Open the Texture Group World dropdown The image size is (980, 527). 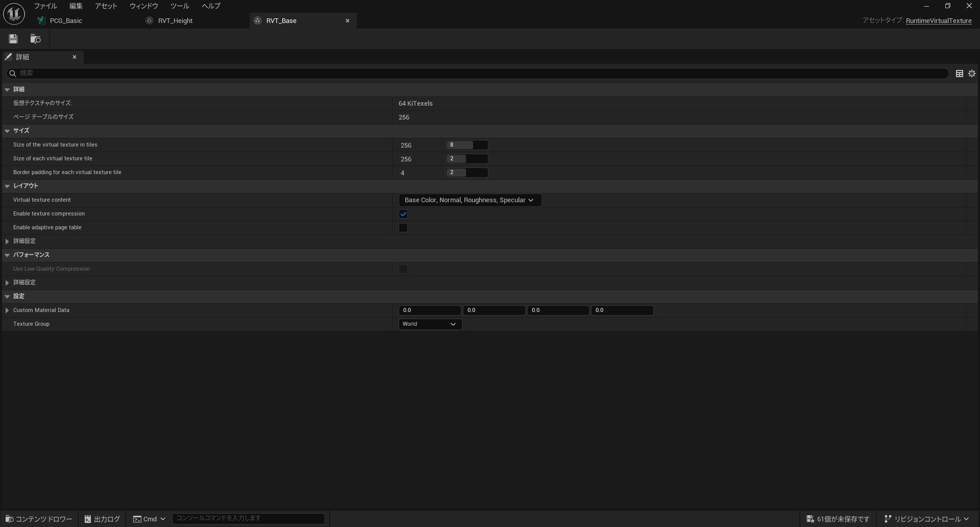pos(429,324)
